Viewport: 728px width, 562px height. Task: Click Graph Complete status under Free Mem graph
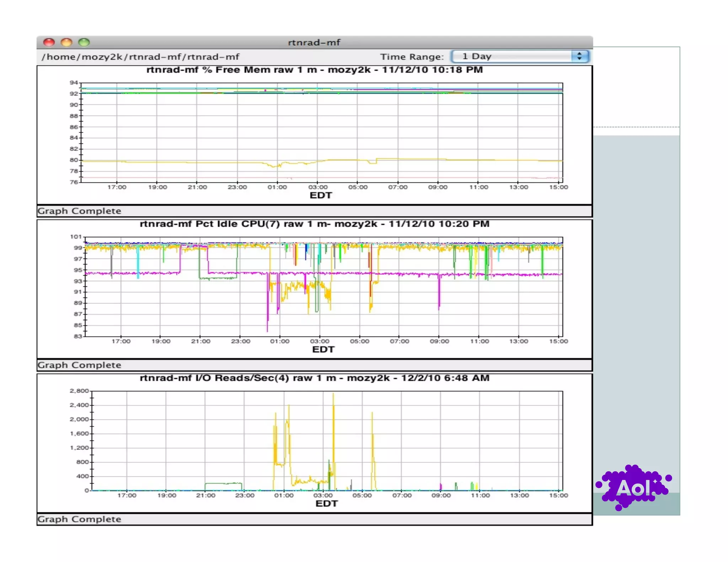(x=80, y=211)
